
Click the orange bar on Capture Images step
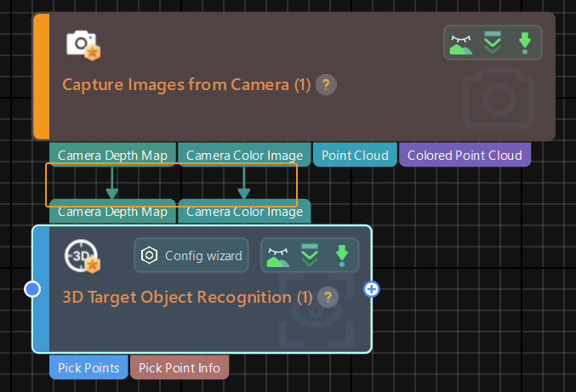(41, 77)
